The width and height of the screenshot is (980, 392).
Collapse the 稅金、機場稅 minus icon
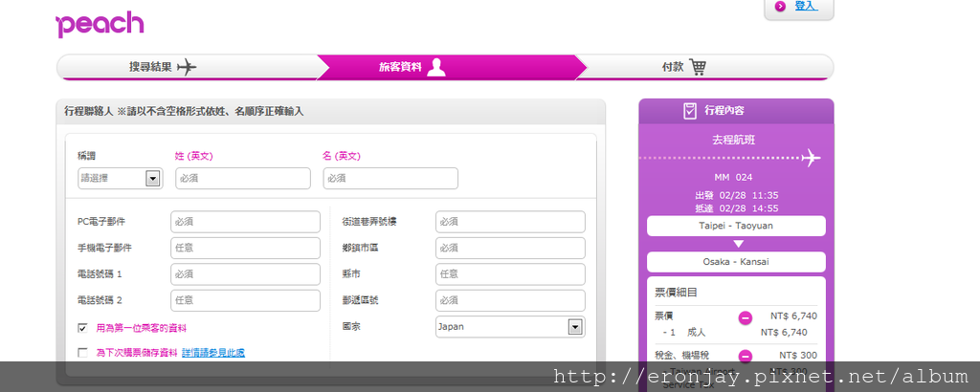click(x=745, y=357)
